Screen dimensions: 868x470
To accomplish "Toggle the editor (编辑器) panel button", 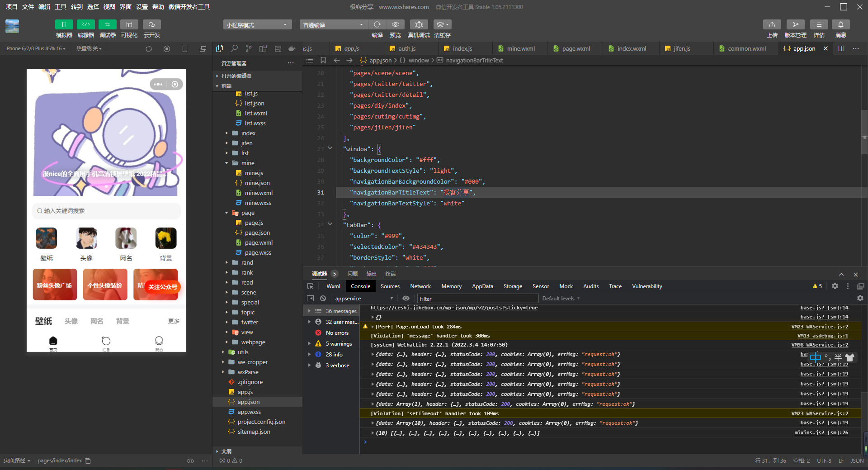I will point(85,24).
